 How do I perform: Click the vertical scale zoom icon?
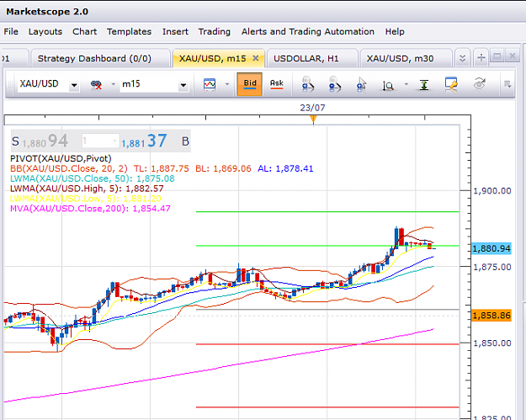tap(388, 85)
